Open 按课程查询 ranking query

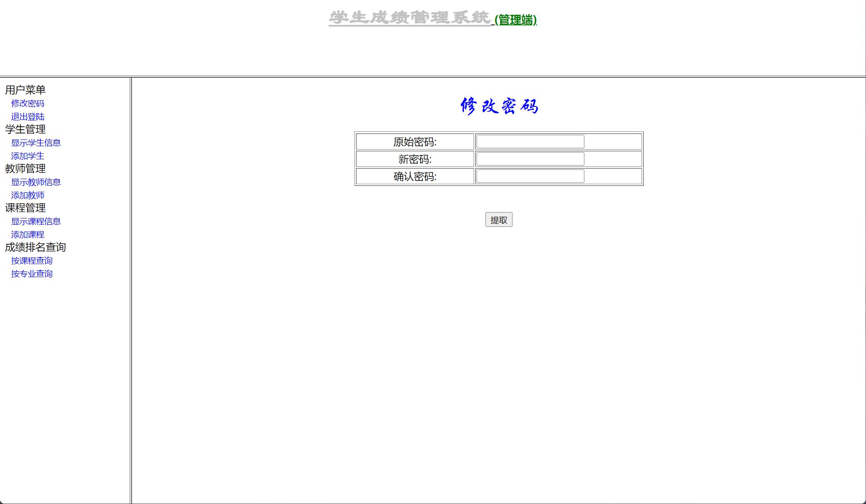(x=32, y=261)
